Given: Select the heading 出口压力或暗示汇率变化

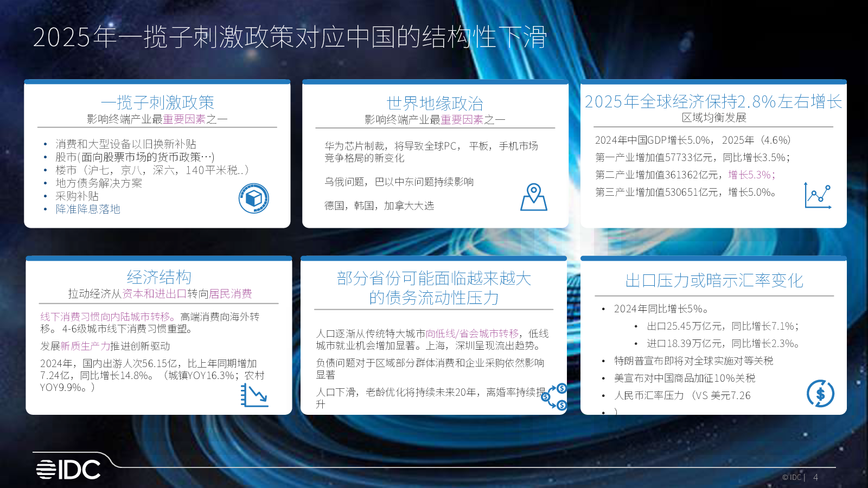Looking at the screenshot, I should click(x=714, y=280).
